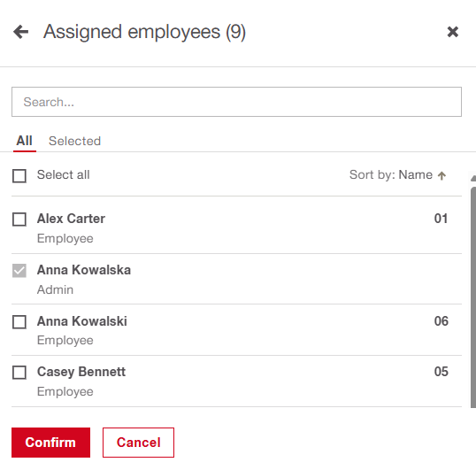Close the Assigned employees panel
Image resolution: width=476 pixels, height=470 pixels.
(x=453, y=32)
